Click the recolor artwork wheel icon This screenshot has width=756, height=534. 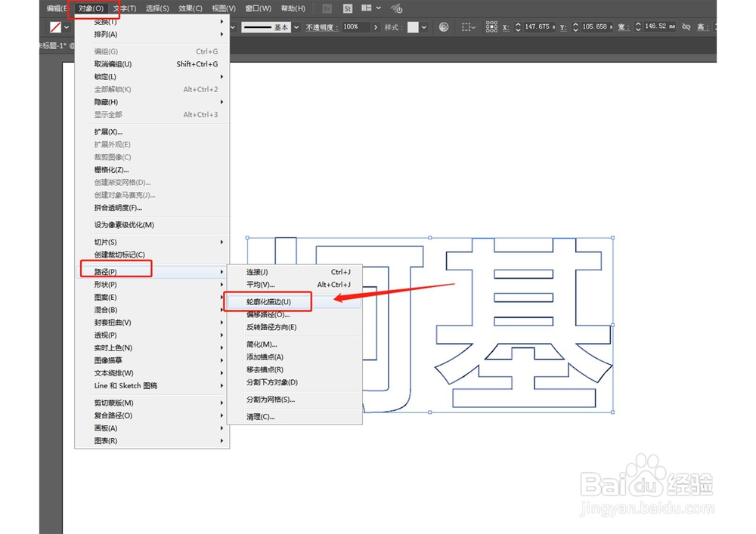pyautogui.click(x=444, y=27)
